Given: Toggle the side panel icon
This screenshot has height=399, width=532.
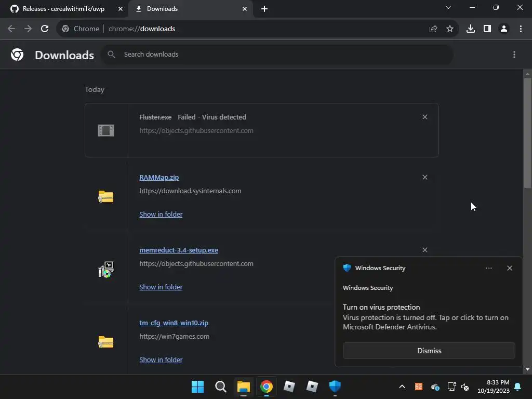Looking at the screenshot, I should [487, 29].
